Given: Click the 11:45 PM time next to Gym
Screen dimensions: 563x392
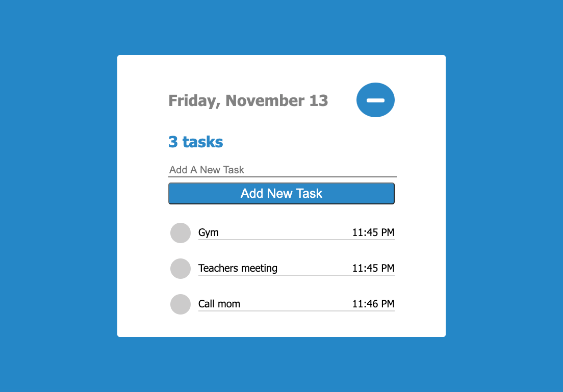Looking at the screenshot, I should (372, 232).
